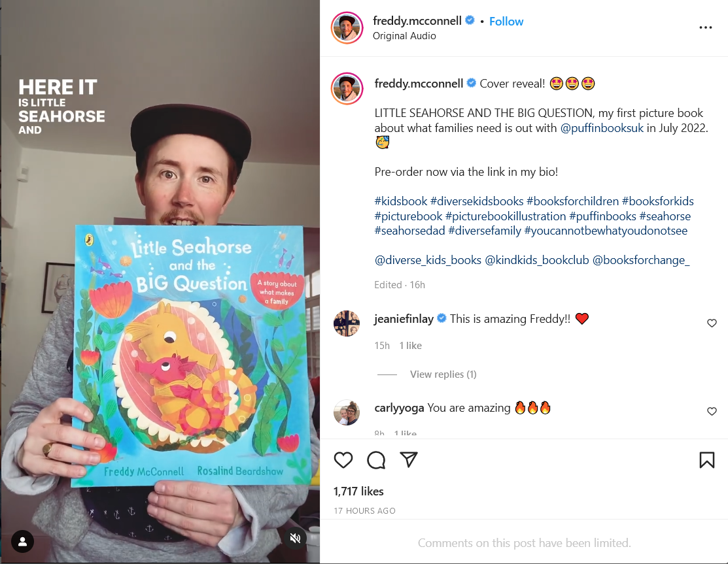Like jeaniefinlay's comment heart
The height and width of the screenshot is (564, 728).
coord(712,323)
